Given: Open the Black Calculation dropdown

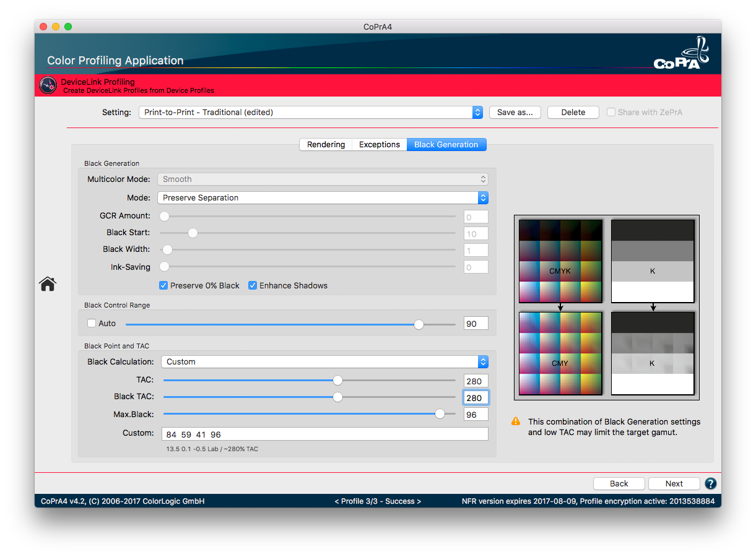Looking at the screenshot, I should coord(324,361).
